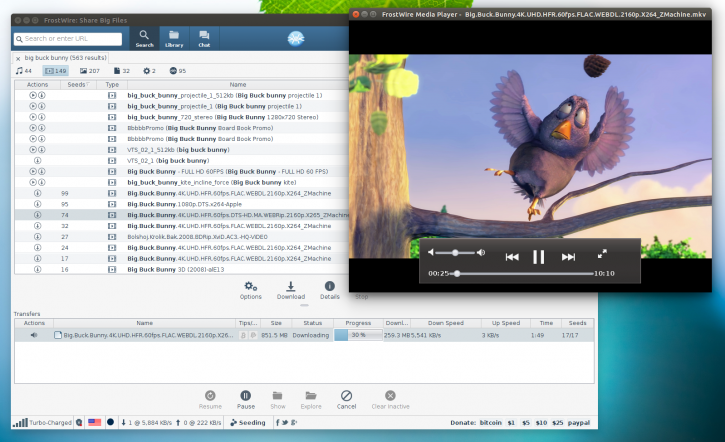Open FrostWire Twitter link in status bar
Screen dimensions: 725x442
click(285, 423)
